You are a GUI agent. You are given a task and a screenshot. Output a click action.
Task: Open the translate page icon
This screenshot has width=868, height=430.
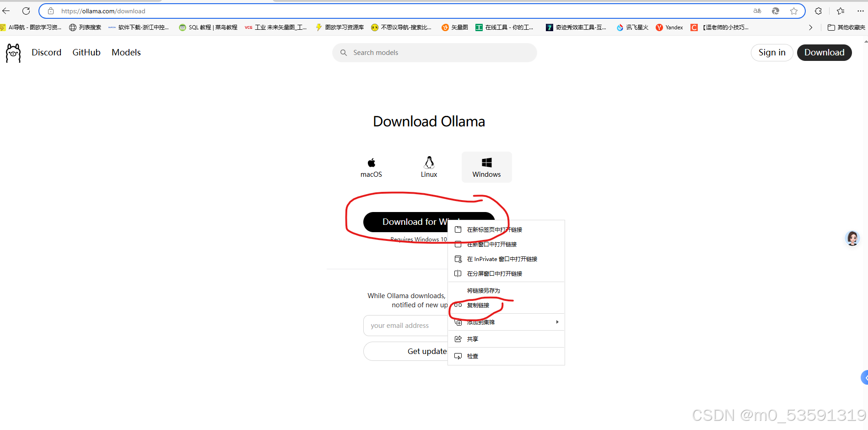(x=757, y=11)
